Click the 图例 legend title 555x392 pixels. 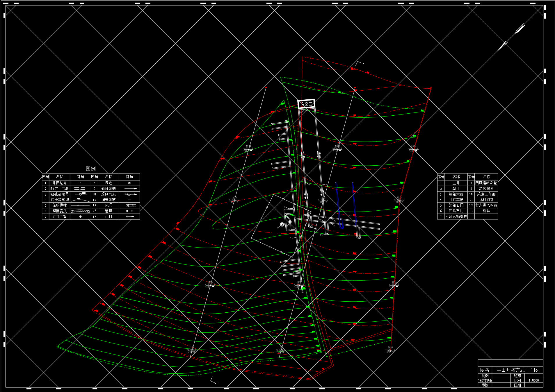[90, 169]
